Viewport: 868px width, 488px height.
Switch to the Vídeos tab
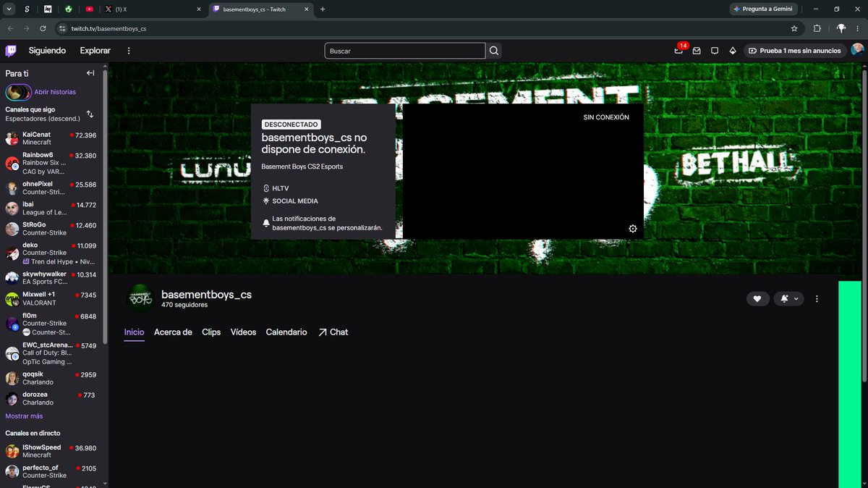[243, 332]
